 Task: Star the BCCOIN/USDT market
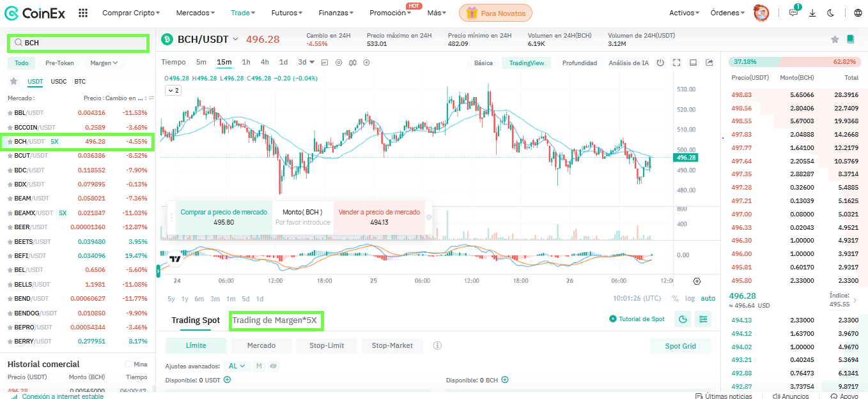[x=10, y=127]
